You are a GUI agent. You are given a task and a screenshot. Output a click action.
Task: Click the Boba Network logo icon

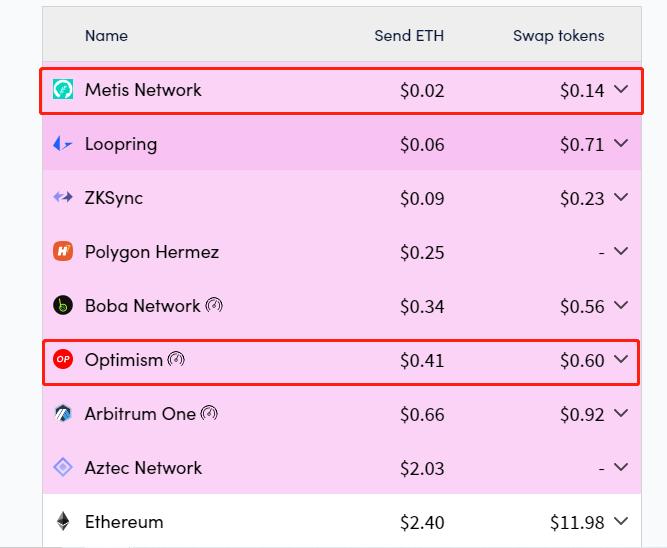63,306
